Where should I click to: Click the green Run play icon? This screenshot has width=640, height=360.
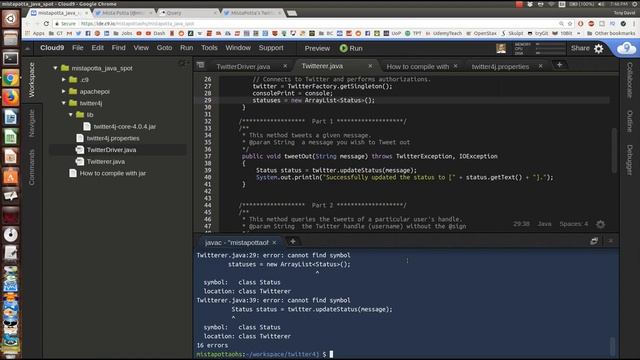[343, 48]
